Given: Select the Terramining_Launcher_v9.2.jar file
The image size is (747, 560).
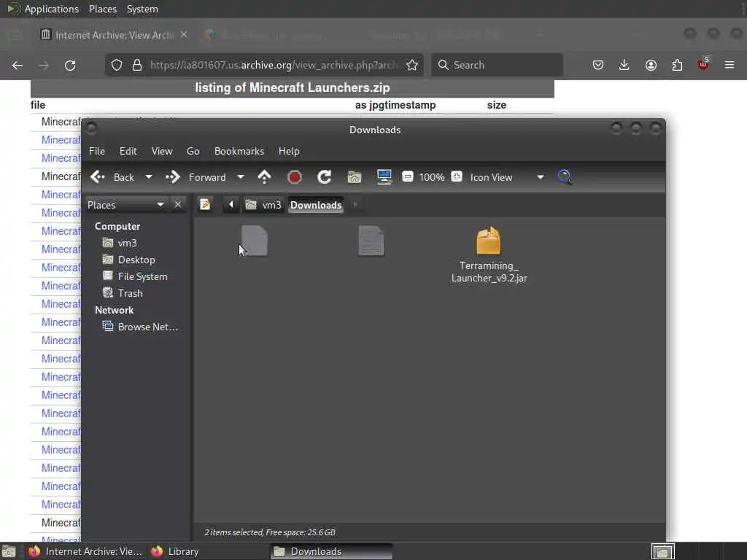Looking at the screenshot, I should pyautogui.click(x=489, y=255).
